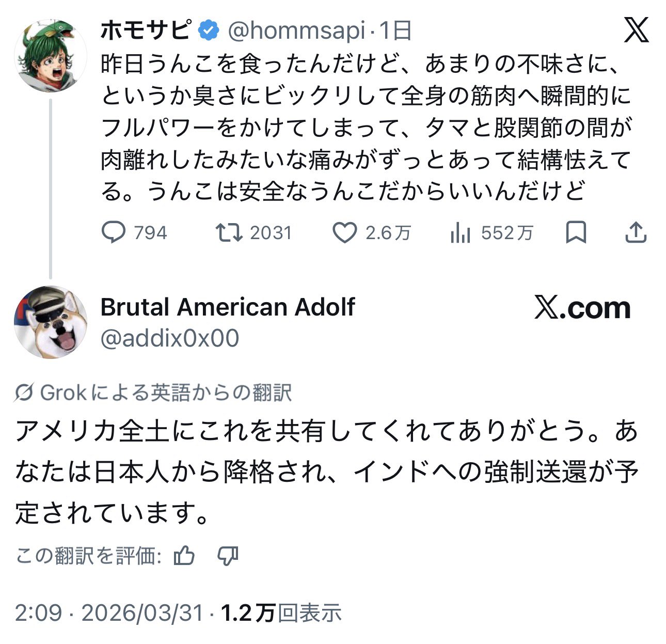Open view analytics bar chart icon
666x644 pixels.
(460, 233)
